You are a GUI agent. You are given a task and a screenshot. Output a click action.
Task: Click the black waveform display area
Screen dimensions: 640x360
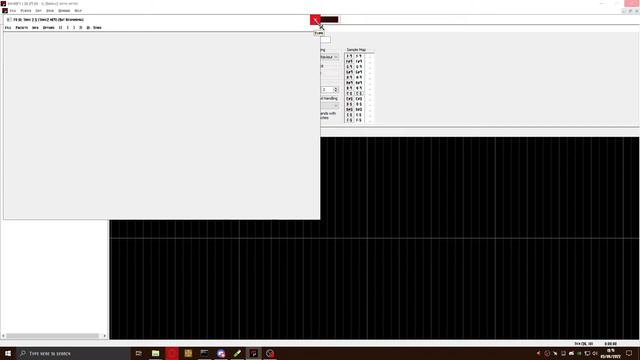coord(374,238)
